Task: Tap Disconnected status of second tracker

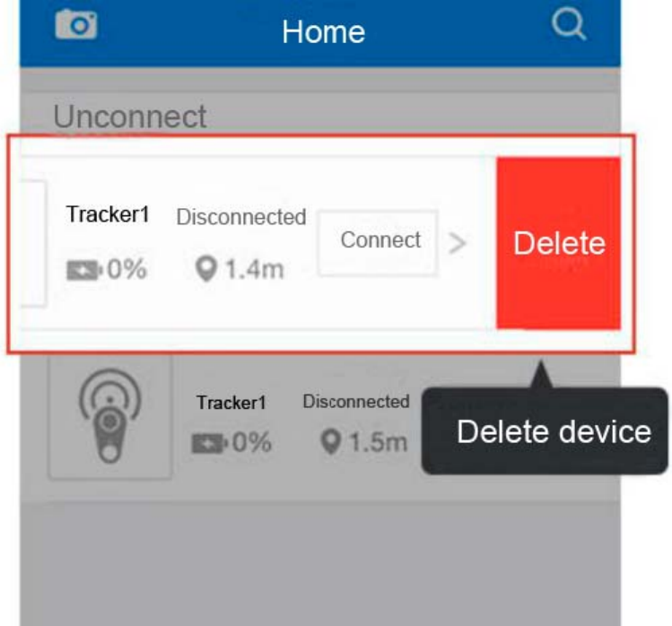Action: tap(356, 402)
